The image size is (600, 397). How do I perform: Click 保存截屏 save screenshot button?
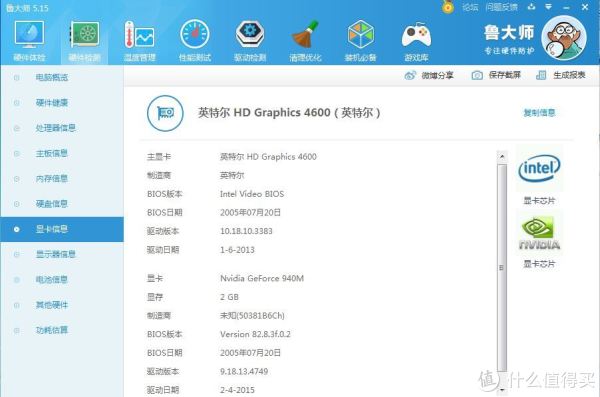point(496,75)
